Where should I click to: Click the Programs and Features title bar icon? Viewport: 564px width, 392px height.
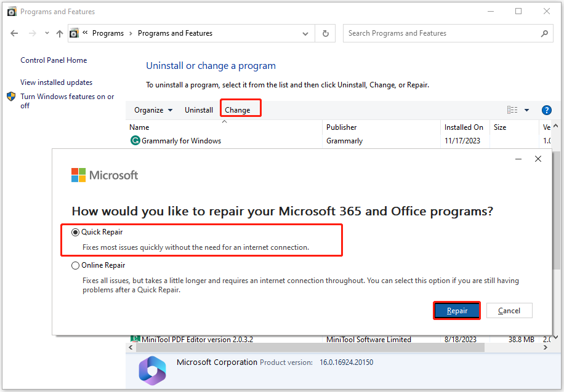tap(12, 12)
